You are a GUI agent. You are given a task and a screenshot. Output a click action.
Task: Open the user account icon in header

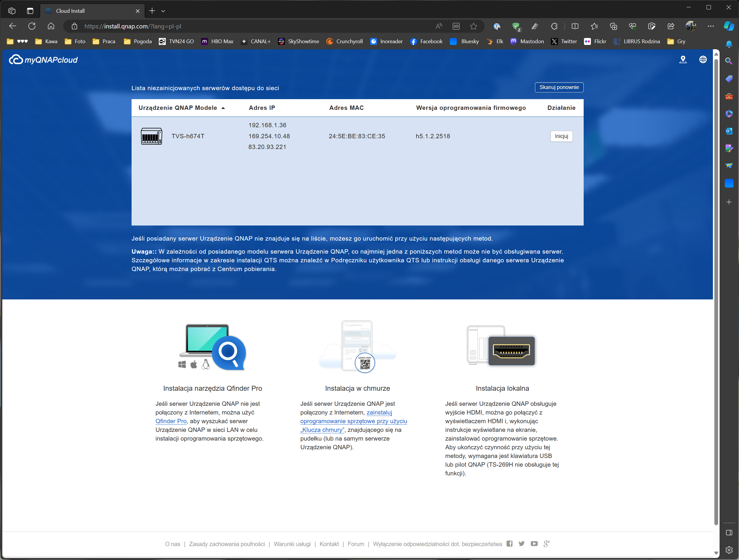[x=683, y=60]
